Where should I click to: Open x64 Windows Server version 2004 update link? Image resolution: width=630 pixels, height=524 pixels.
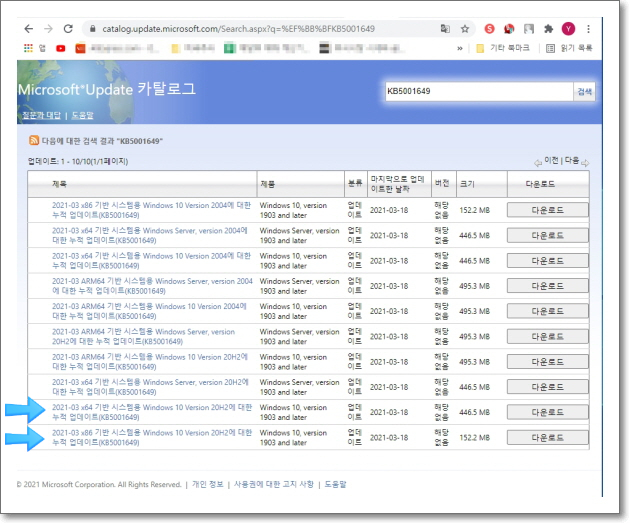(149, 235)
